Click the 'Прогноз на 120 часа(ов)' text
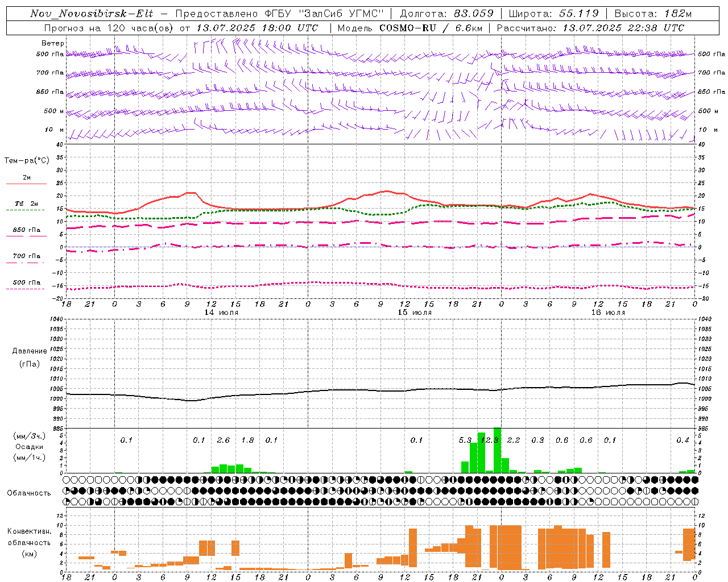Screen dimensions: 728x582 pyautogui.click(x=109, y=28)
